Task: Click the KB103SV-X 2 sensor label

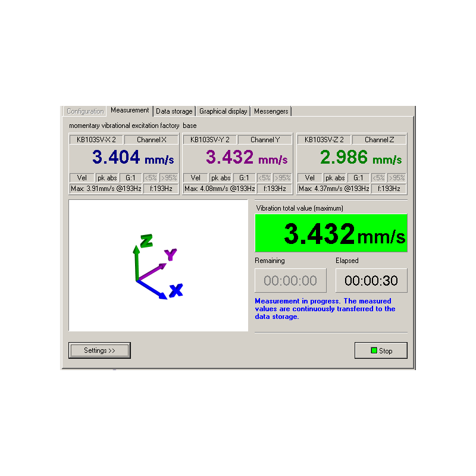Action: (96, 140)
